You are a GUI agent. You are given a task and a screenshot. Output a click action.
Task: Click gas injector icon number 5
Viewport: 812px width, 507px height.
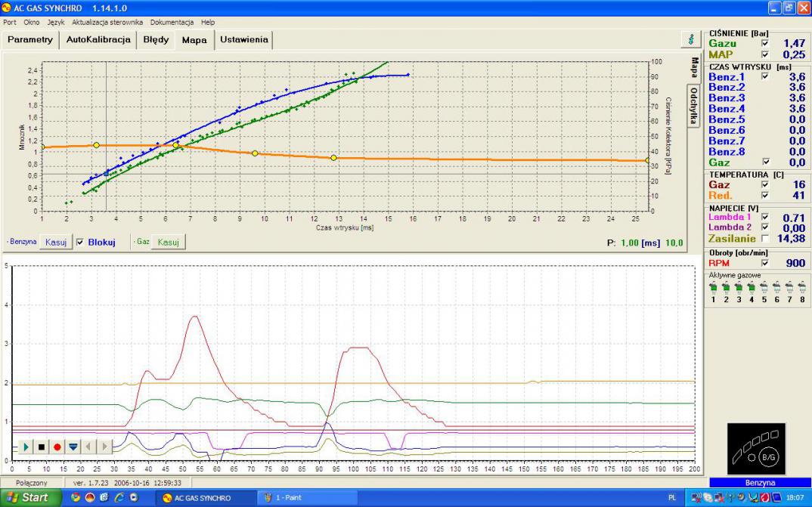(764, 287)
